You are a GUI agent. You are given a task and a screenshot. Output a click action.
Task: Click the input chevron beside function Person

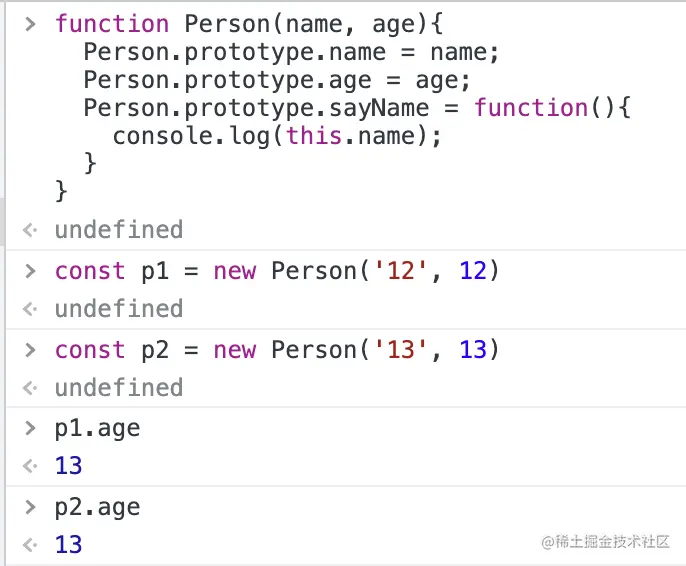30,24
